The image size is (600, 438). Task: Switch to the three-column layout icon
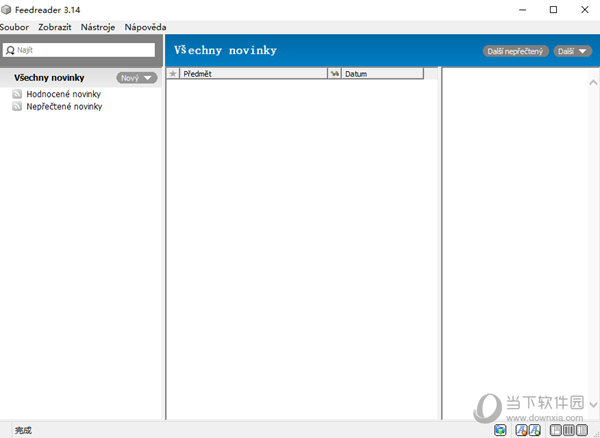(x=569, y=430)
